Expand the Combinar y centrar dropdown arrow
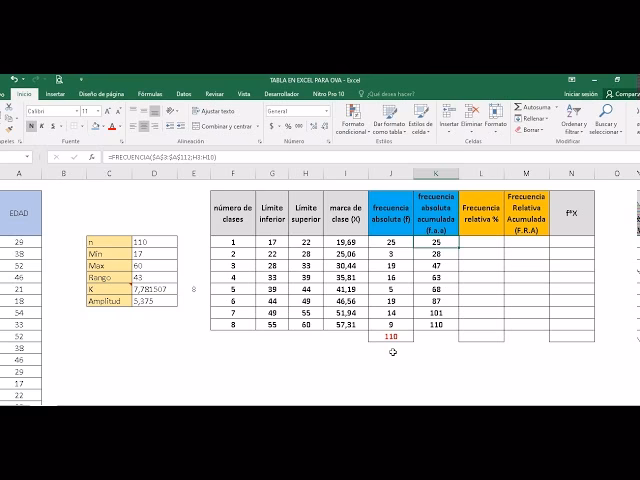The image size is (640, 480). click(x=258, y=127)
